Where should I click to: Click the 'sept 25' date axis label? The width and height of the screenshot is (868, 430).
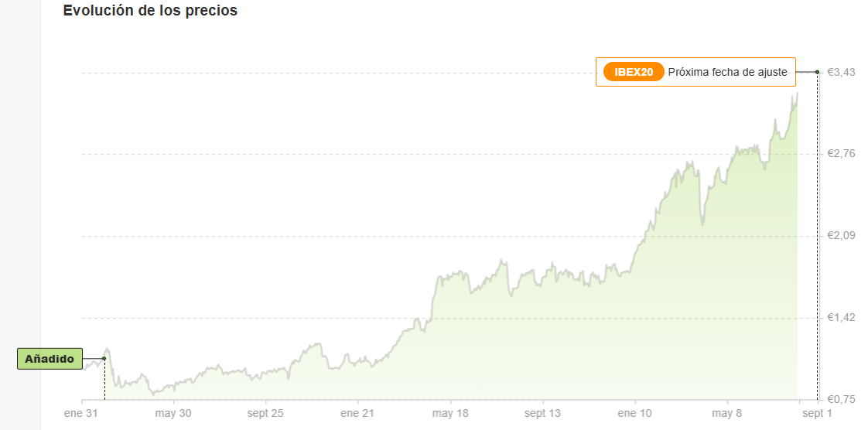pos(265,413)
